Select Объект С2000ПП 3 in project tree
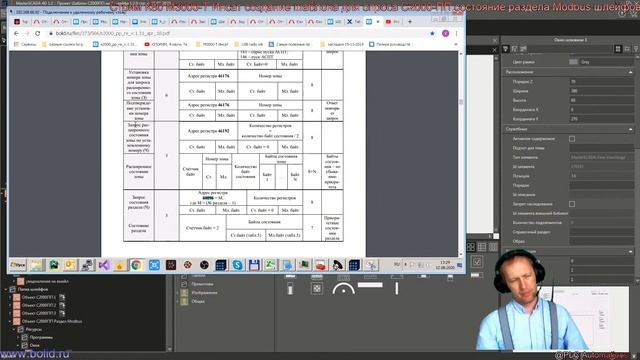The height and width of the screenshot is (360, 640). pyautogui.click(x=39, y=313)
